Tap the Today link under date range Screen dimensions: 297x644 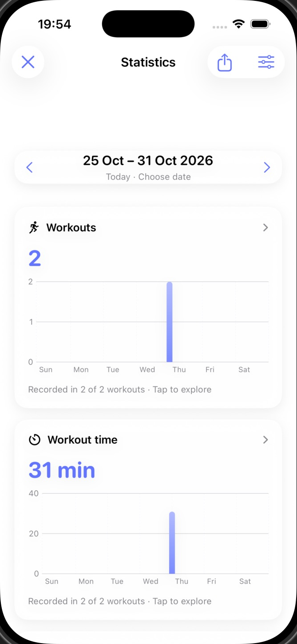[118, 177]
